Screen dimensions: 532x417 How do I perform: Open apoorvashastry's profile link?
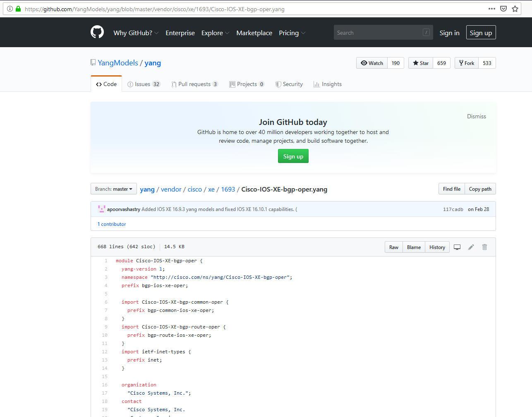point(124,209)
